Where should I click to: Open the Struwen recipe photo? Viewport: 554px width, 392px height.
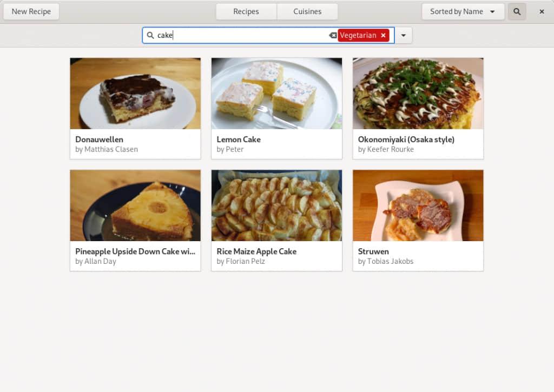click(x=418, y=205)
